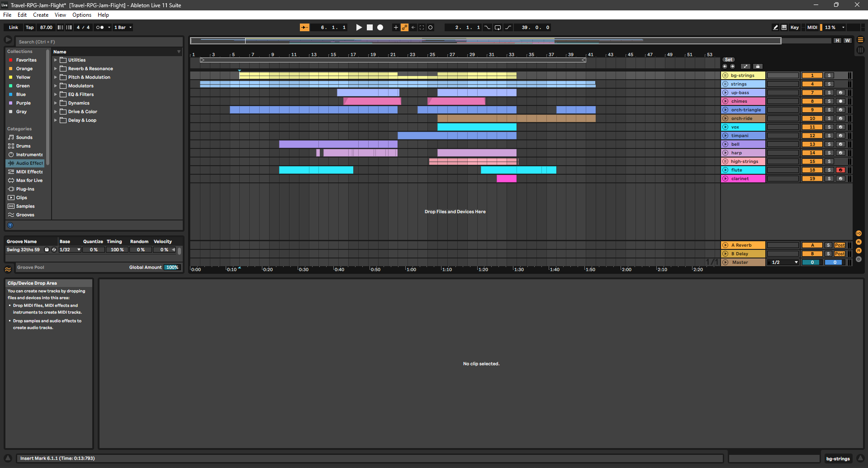Viewport: 868px width, 468px height.
Task: Toggle Track Delay D button
Action: (859, 259)
